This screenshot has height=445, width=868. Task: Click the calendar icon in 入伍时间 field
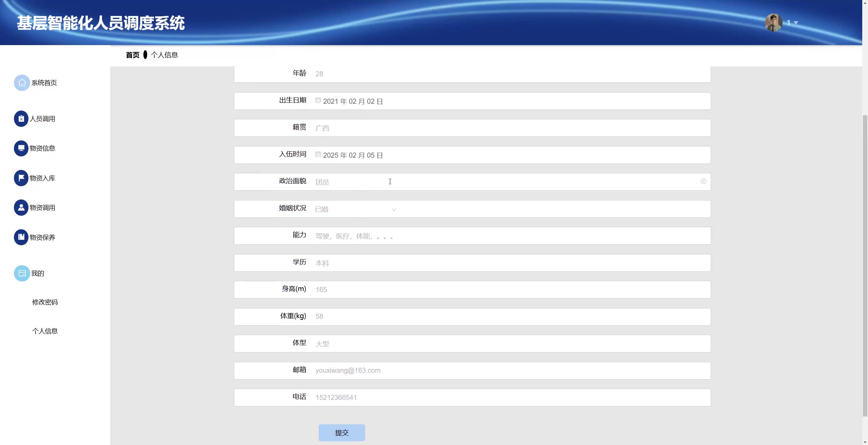point(318,154)
